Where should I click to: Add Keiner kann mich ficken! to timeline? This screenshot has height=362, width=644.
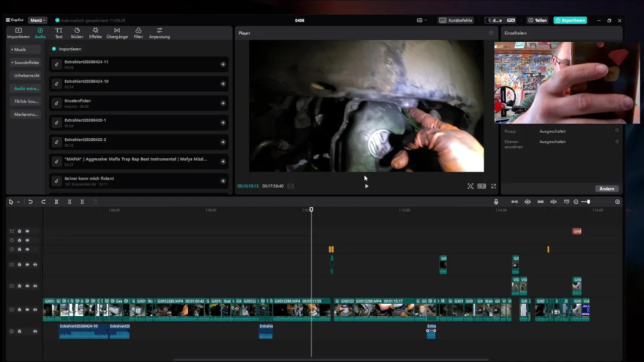pos(223,181)
